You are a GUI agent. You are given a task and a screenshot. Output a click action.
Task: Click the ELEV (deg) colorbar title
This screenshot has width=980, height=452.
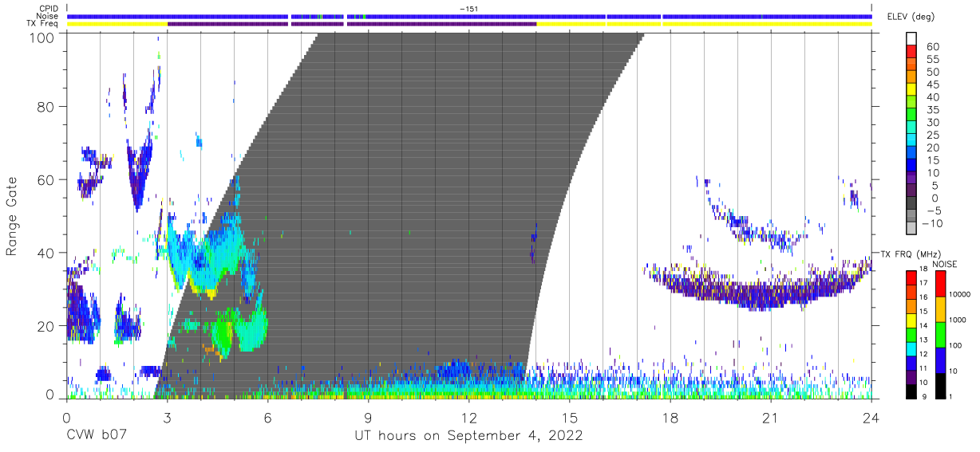click(x=911, y=16)
